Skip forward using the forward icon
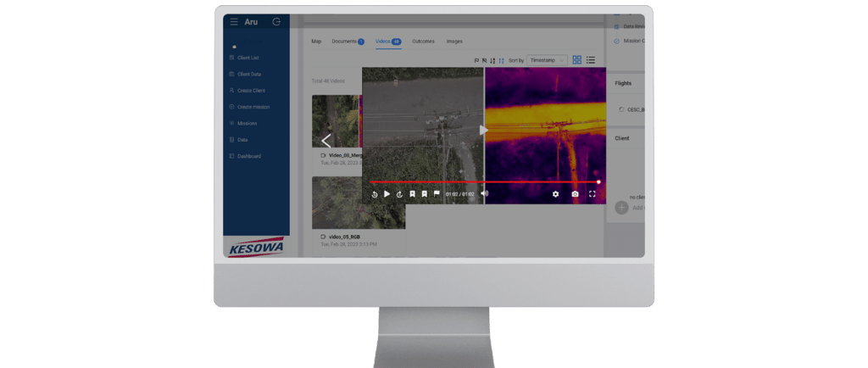The width and height of the screenshot is (868, 368). pos(399,194)
